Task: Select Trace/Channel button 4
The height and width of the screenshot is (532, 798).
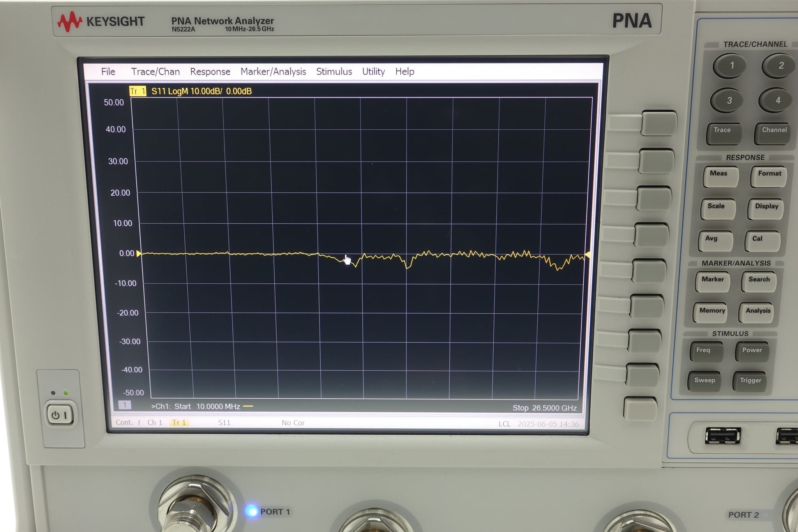Action: click(x=777, y=100)
